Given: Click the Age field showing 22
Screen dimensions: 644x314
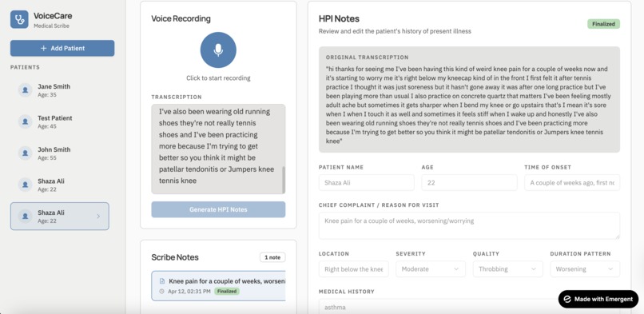Looking at the screenshot, I should pos(469,183).
